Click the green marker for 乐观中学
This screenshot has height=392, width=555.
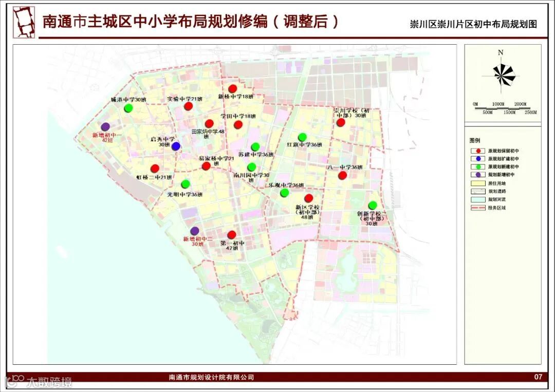point(285,193)
